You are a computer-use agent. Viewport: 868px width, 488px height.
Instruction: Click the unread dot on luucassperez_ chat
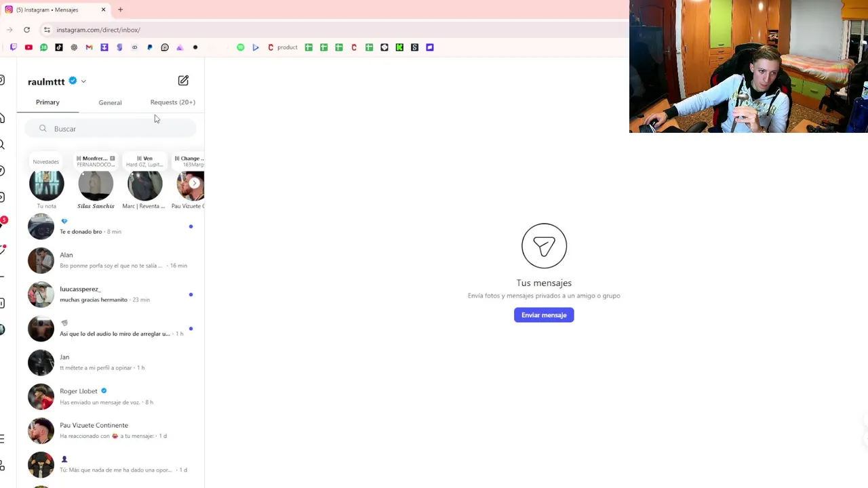pos(191,294)
